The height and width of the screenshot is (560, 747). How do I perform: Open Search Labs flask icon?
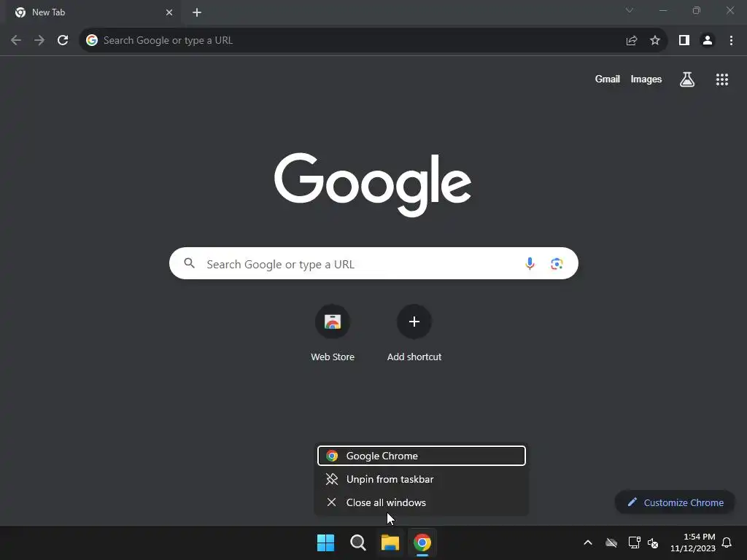[x=687, y=79]
